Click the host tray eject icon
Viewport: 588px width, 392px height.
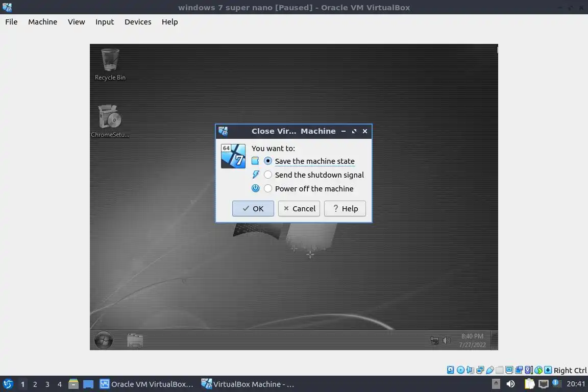[x=496, y=384]
